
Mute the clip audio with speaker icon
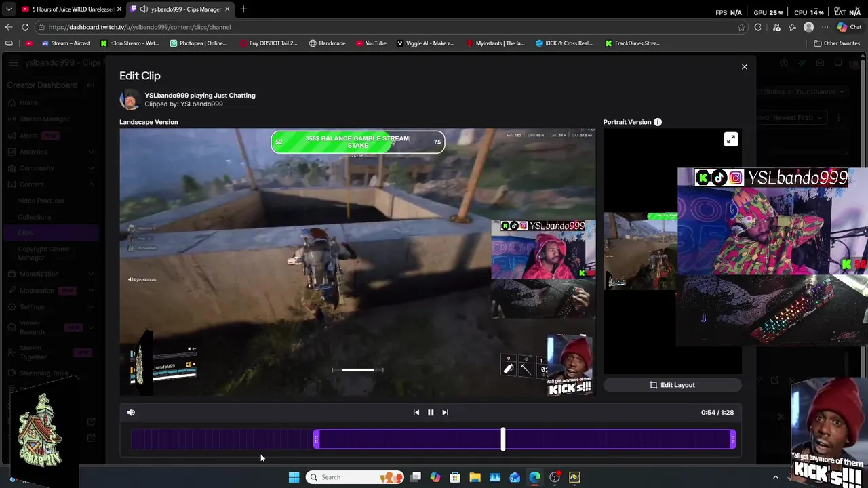point(131,412)
